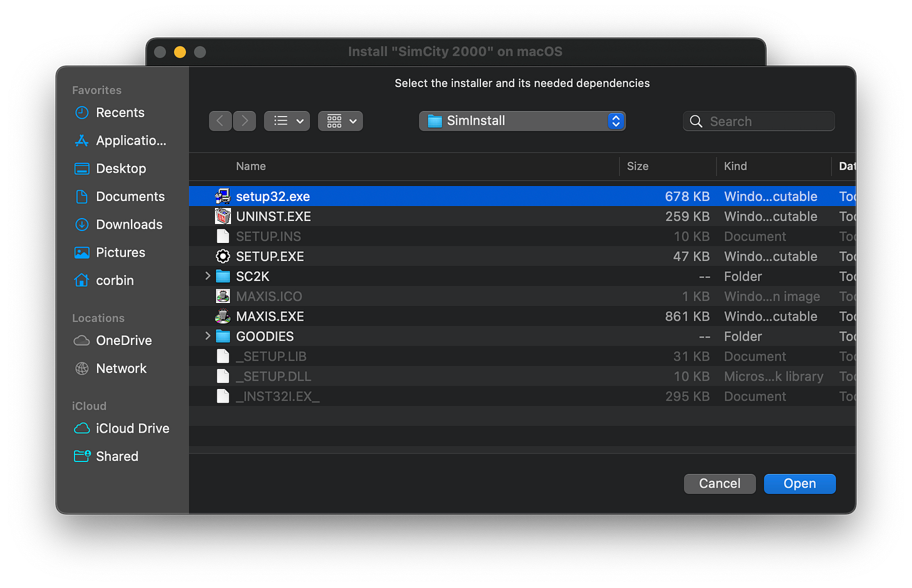Viewport: 912px width, 588px height.
Task: Click the Network globe icon
Action: tap(82, 368)
